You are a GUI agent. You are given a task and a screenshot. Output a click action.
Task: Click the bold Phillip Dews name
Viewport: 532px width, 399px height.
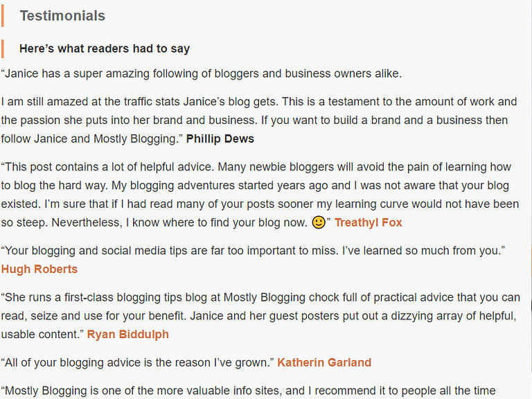tap(220, 139)
